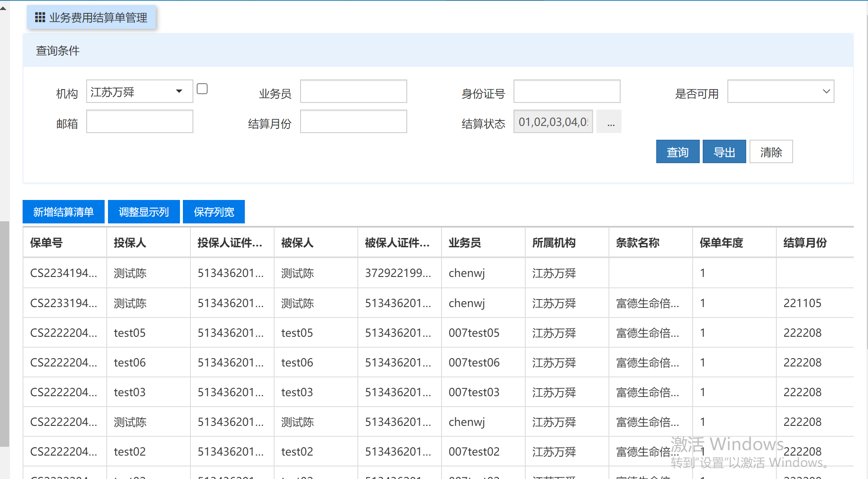This screenshot has height=479, width=868.
Task: Click 新增结算清单 button
Action: [63, 212]
